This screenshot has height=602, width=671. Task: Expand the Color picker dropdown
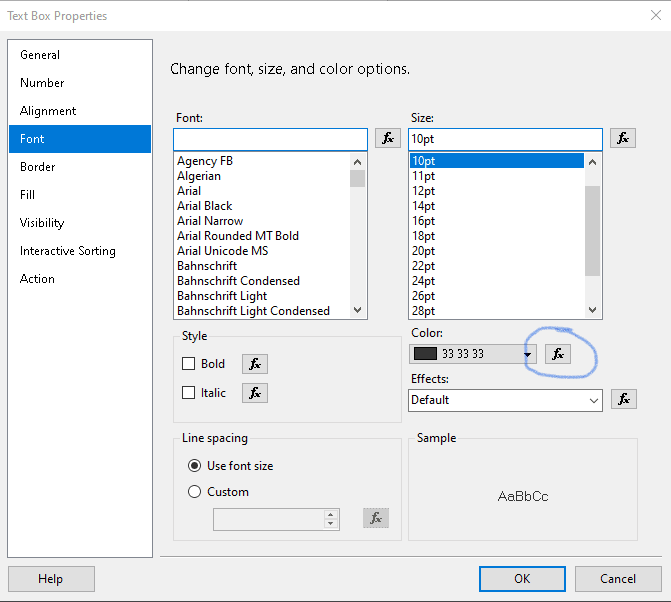click(527, 355)
